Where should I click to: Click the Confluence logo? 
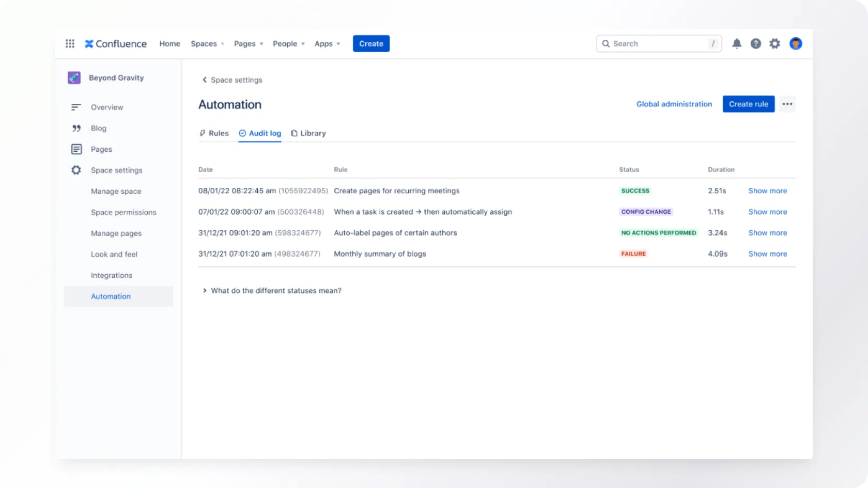[x=116, y=44]
